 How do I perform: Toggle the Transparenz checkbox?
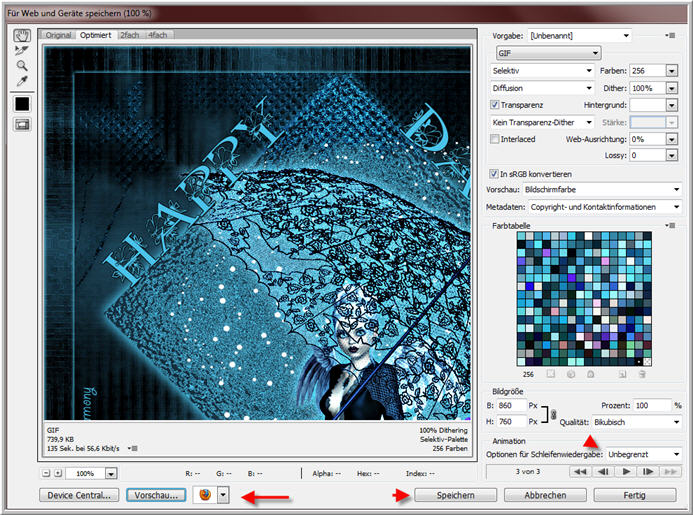click(x=495, y=105)
